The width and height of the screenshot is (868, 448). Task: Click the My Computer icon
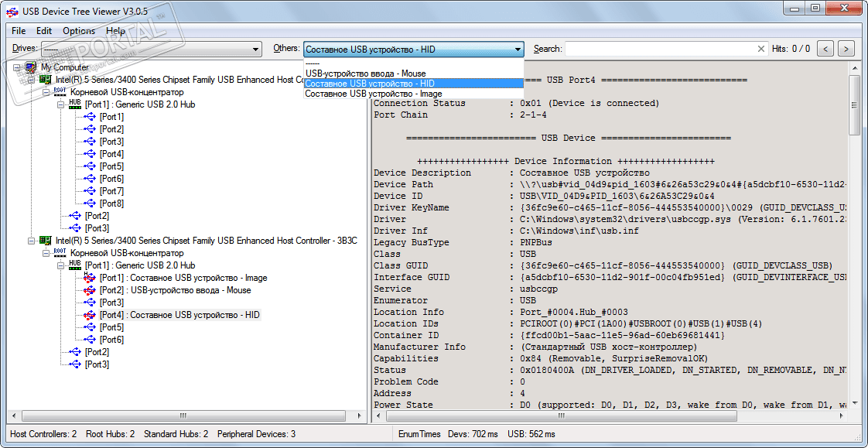(31, 67)
